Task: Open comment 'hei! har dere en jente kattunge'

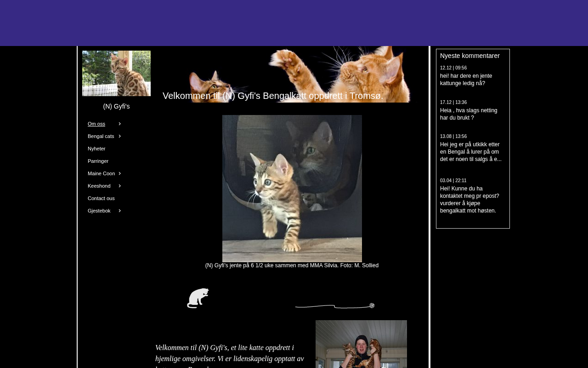Action: point(466,80)
